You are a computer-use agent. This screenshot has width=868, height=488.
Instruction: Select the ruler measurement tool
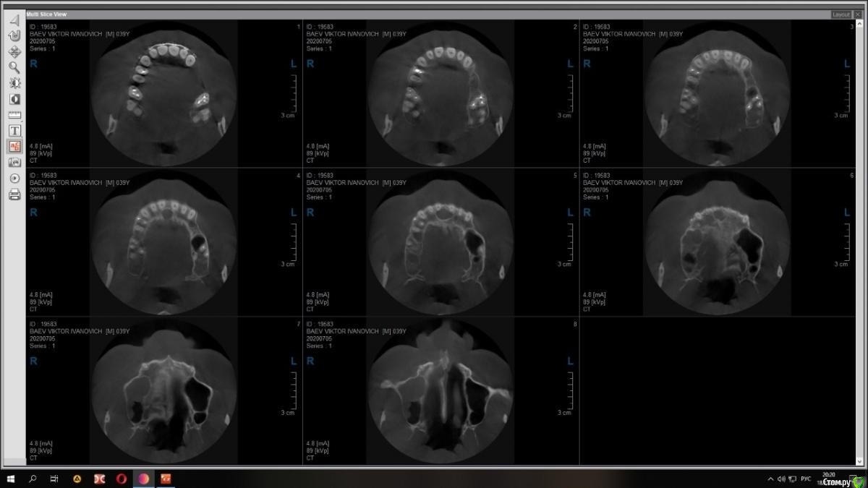click(14, 115)
